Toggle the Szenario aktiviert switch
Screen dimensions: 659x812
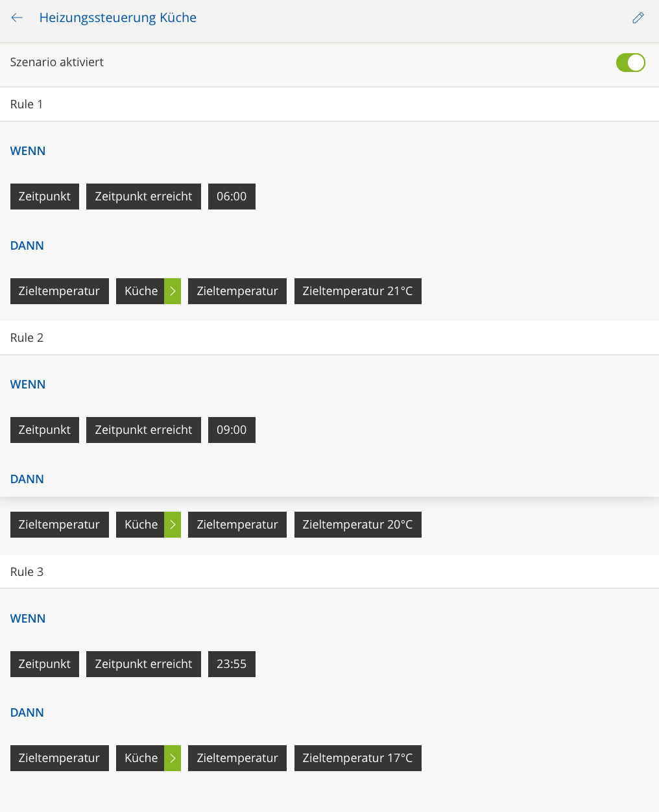pos(630,62)
